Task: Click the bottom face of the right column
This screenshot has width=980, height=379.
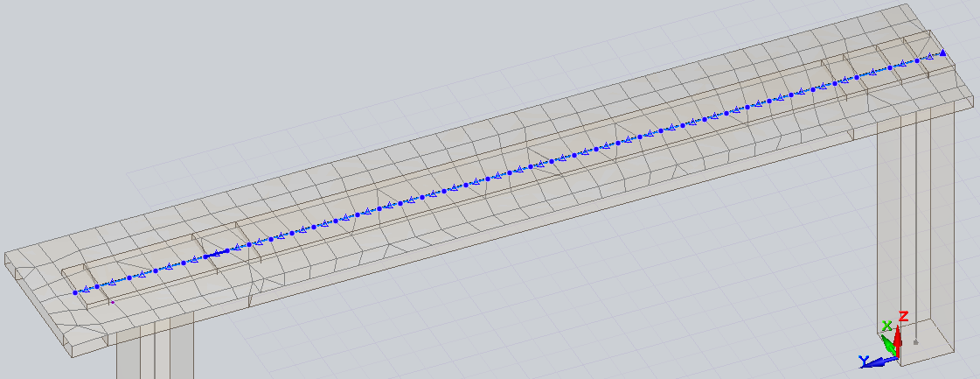Action: tap(928, 354)
